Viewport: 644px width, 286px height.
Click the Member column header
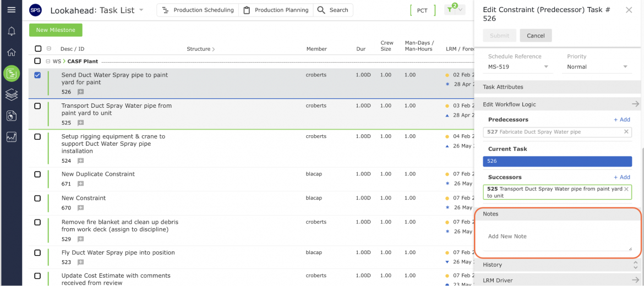point(316,49)
